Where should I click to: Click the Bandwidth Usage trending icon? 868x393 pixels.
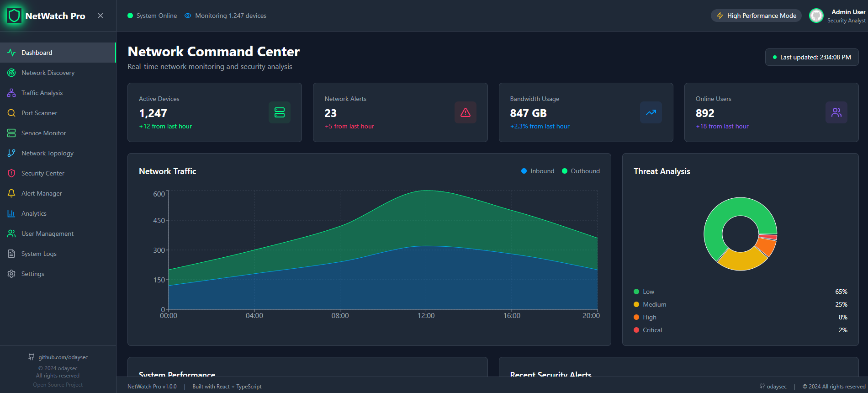tap(651, 112)
